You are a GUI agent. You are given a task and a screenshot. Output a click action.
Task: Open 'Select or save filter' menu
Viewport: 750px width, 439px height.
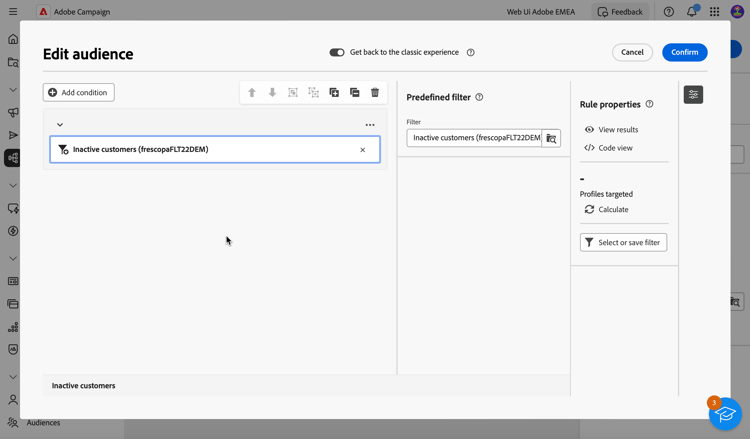(623, 242)
